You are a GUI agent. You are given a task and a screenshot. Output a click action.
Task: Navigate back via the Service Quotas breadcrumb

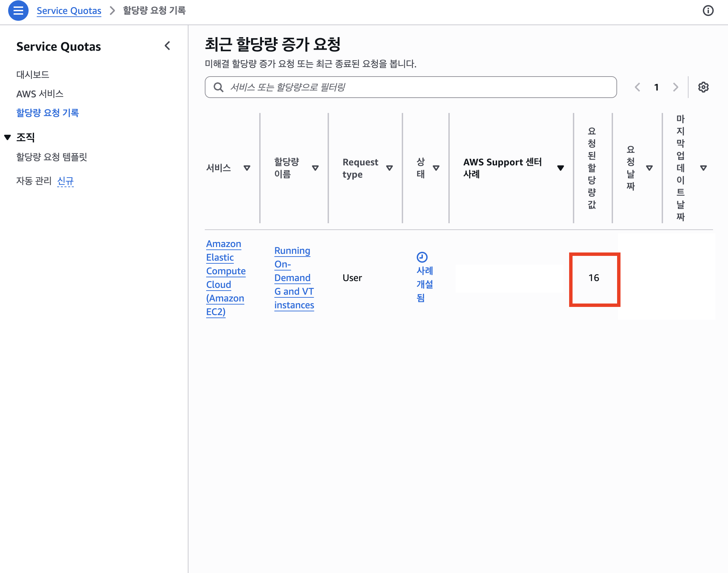click(x=69, y=11)
